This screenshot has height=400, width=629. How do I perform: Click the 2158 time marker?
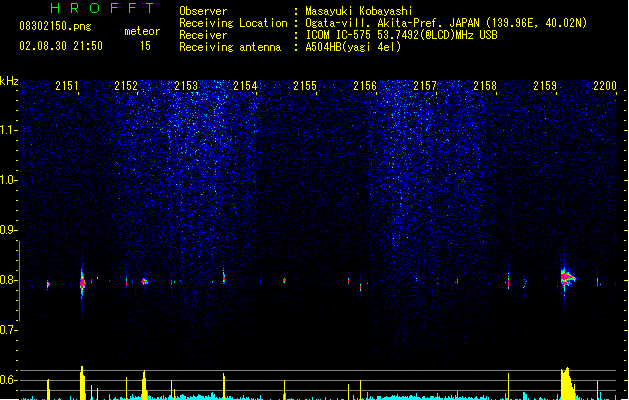(x=485, y=86)
